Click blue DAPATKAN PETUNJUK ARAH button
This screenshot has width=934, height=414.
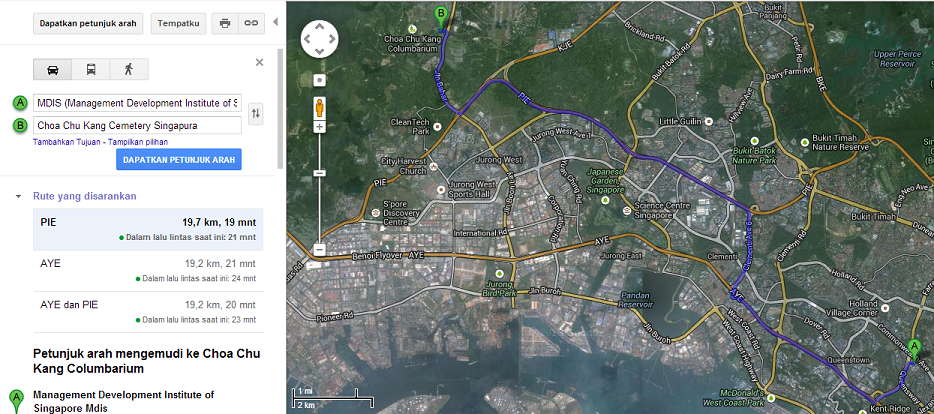(179, 160)
